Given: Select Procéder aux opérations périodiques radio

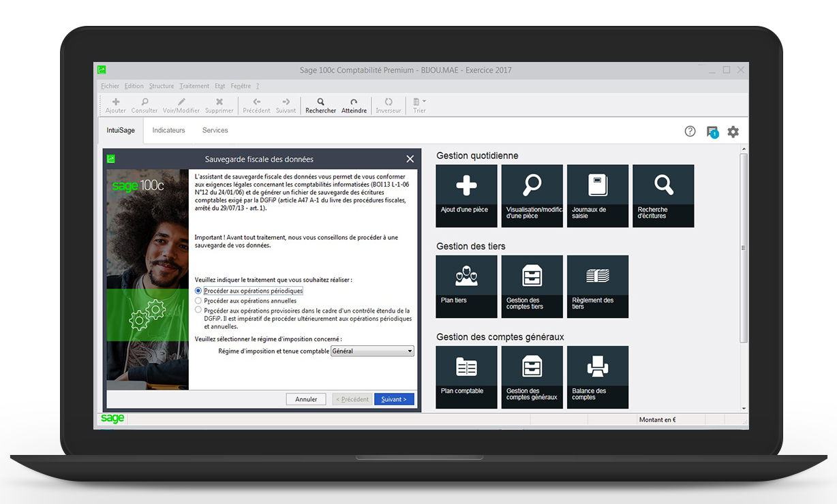Looking at the screenshot, I should click(198, 291).
